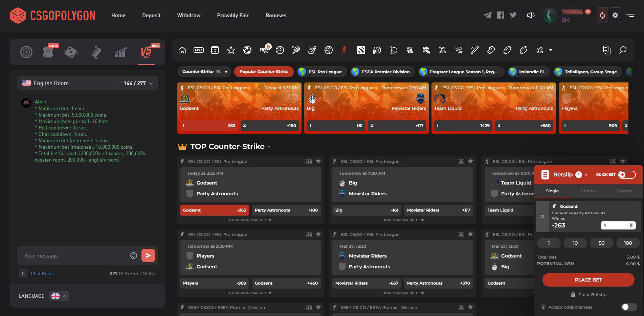This screenshot has width=644, height=316.
Task: Favorite the Big vs Movistar Riders match
Action: (x=470, y=161)
